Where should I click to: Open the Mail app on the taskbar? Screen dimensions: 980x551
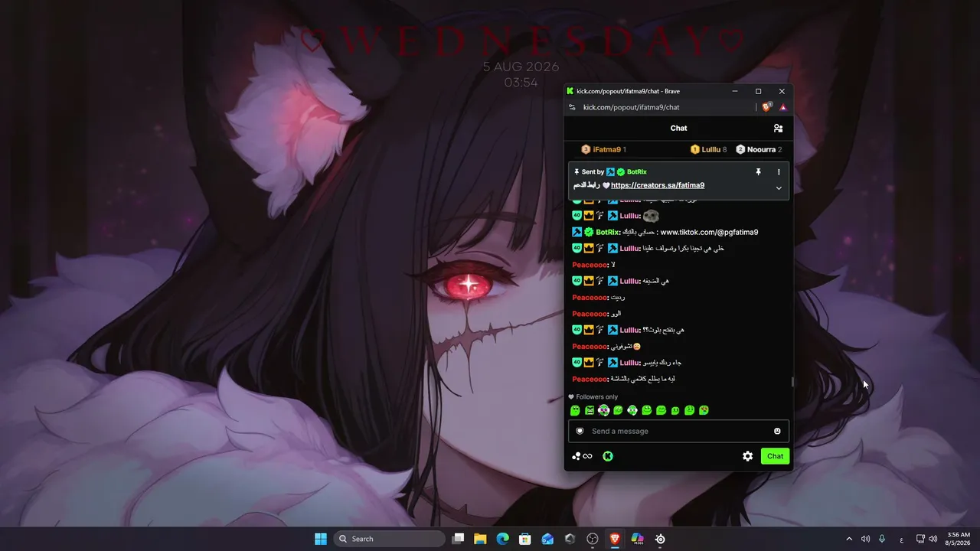coord(547,539)
